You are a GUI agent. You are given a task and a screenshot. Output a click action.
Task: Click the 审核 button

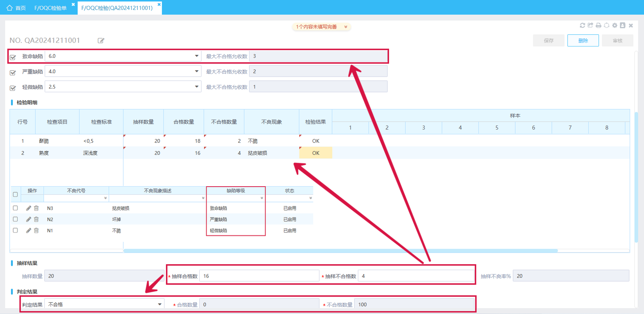click(x=618, y=41)
